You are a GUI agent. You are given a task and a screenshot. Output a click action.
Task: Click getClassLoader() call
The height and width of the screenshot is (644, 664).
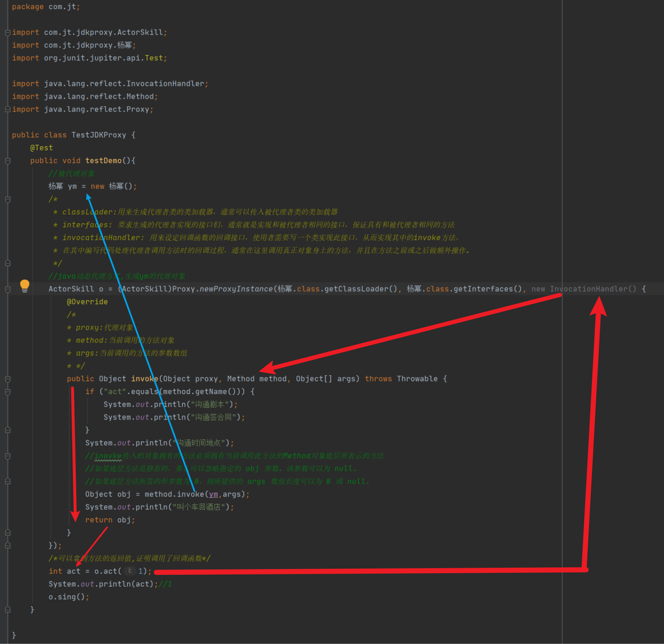coord(361,289)
